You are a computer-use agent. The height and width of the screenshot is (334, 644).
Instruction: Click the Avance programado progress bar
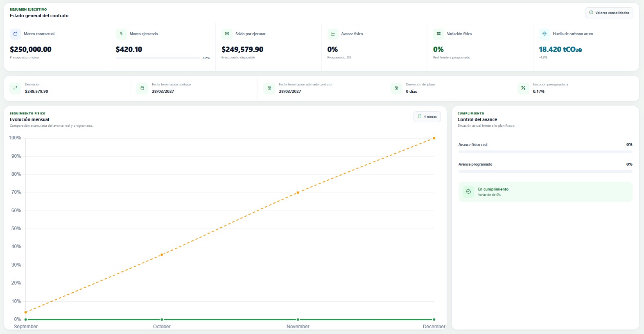(545, 171)
